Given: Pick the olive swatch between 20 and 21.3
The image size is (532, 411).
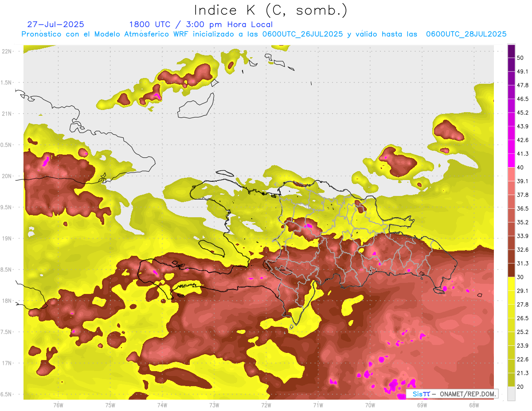Looking at the screenshot, I should [511, 380].
